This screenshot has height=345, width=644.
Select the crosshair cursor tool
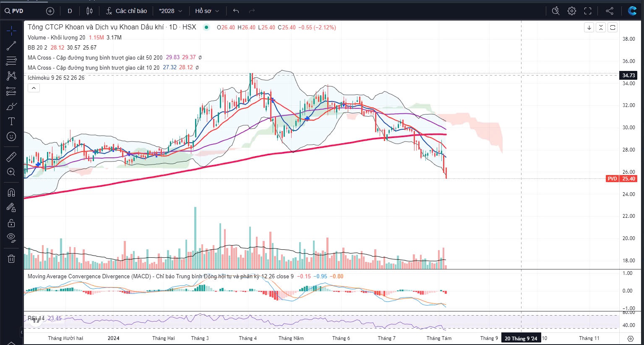click(11, 30)
